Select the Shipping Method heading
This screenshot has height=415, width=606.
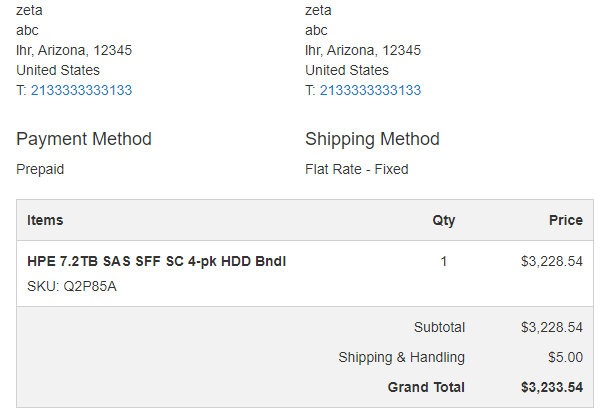[372, 139]
